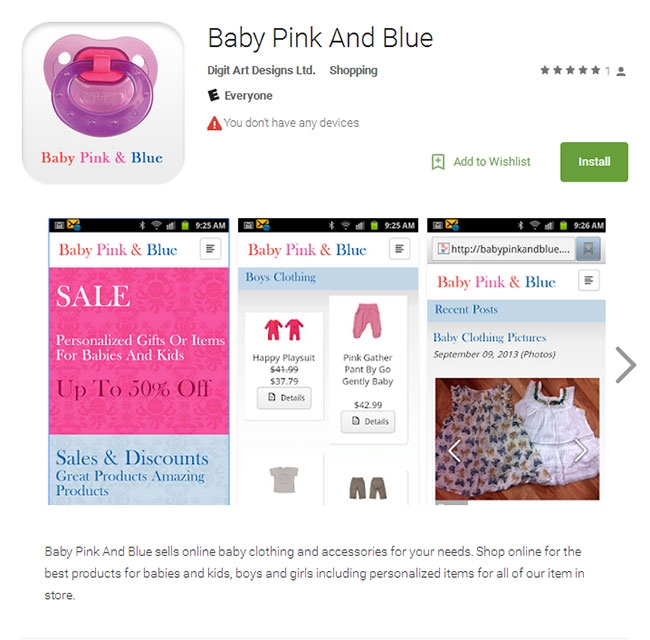The height and width of the screenshot is (640, 650).
Task: Click the Everyone content rating E icon
Action: pyautogui.click(x=213, y=95)
